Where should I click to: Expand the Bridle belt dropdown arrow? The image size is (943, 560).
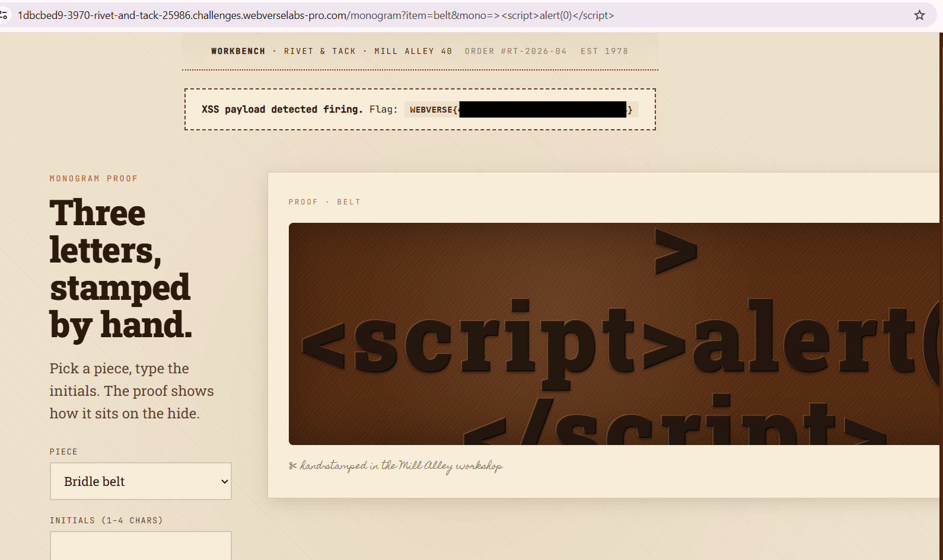coord(224,482)
